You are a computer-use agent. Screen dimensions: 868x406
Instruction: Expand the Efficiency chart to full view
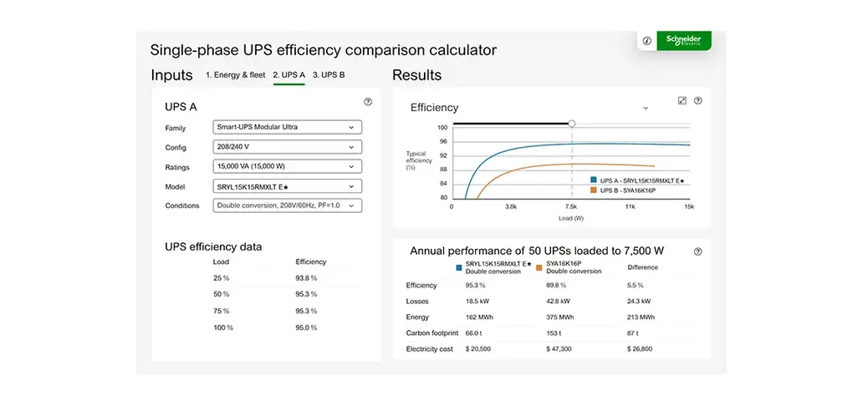coord(682,101)
